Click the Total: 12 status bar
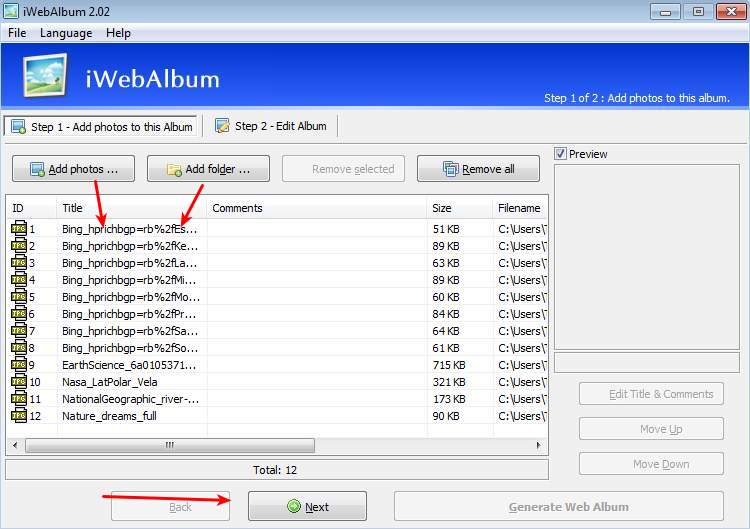750x529 pixels. click(x=276, y=470)
